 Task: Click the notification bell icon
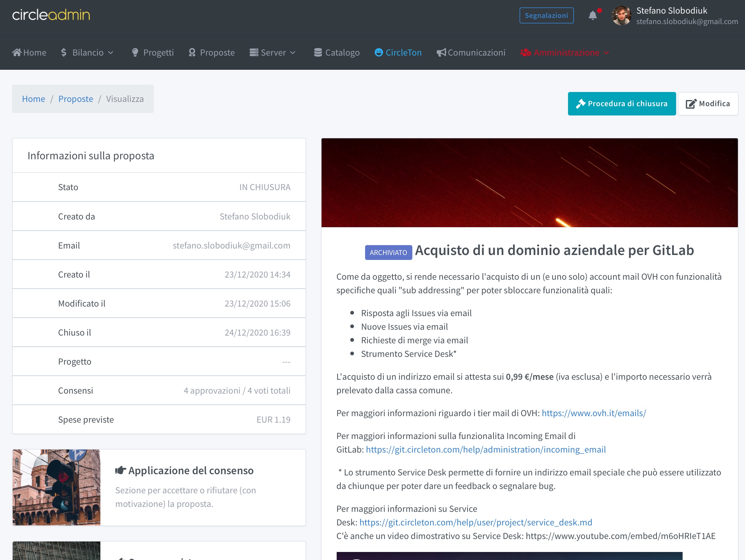click(x=592, y=15)
